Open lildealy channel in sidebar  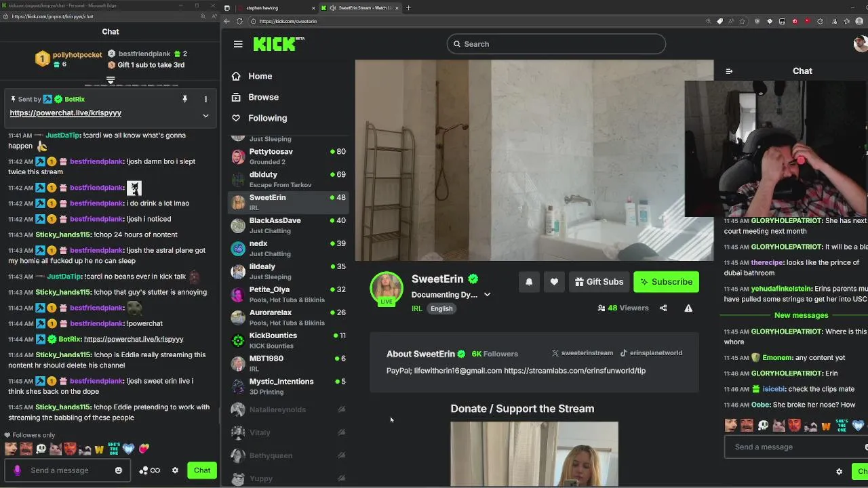point(288,272)
